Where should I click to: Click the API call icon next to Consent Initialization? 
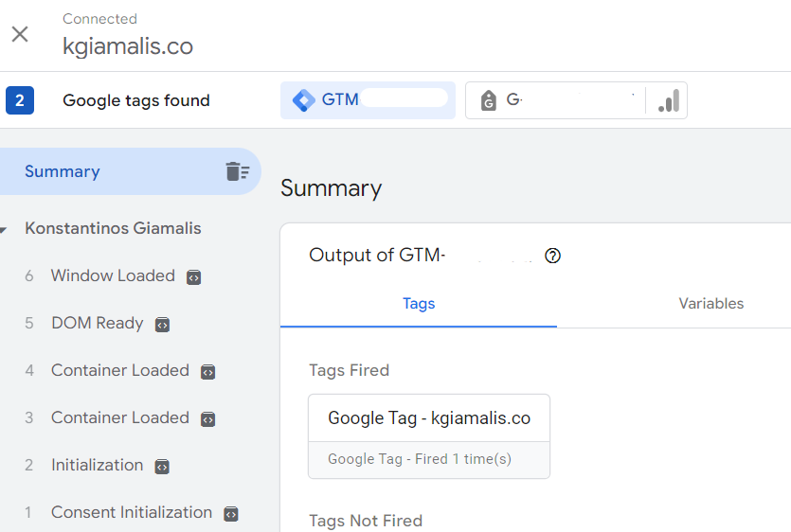click(x=230, y=513)
